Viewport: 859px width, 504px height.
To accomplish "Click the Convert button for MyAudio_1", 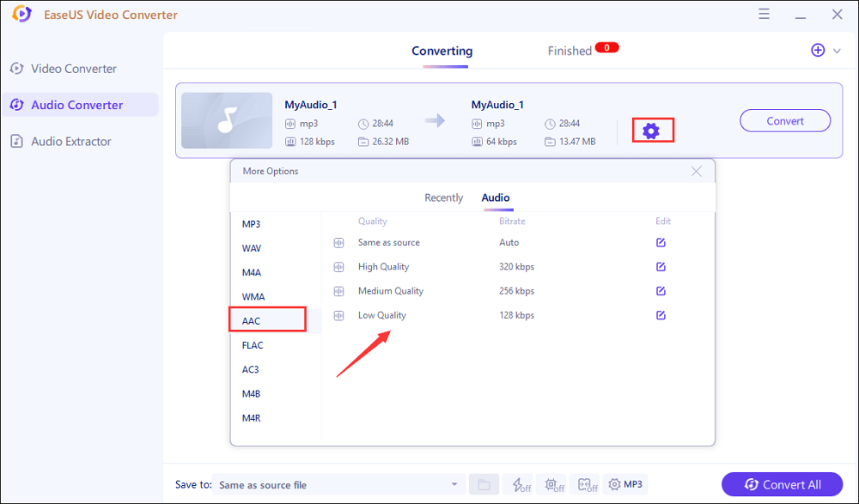I will pos(784,121).
